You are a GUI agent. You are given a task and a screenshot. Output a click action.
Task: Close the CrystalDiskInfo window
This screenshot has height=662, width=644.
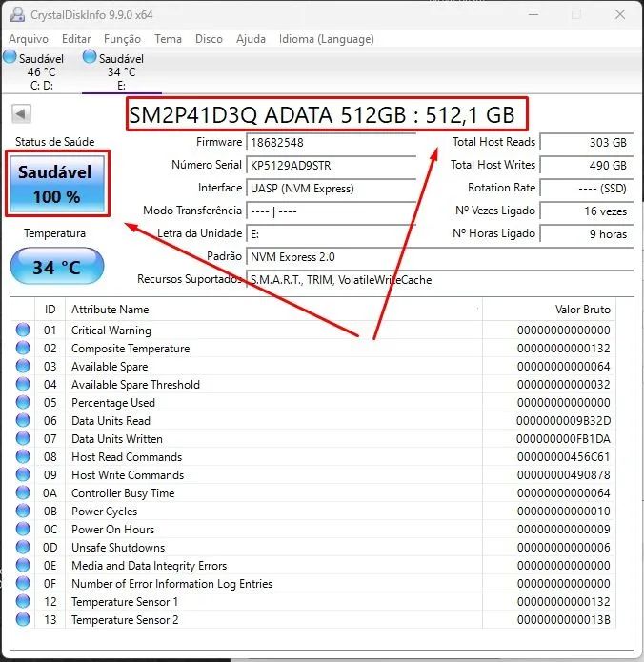pyautogui.click(x=620, y=15)
